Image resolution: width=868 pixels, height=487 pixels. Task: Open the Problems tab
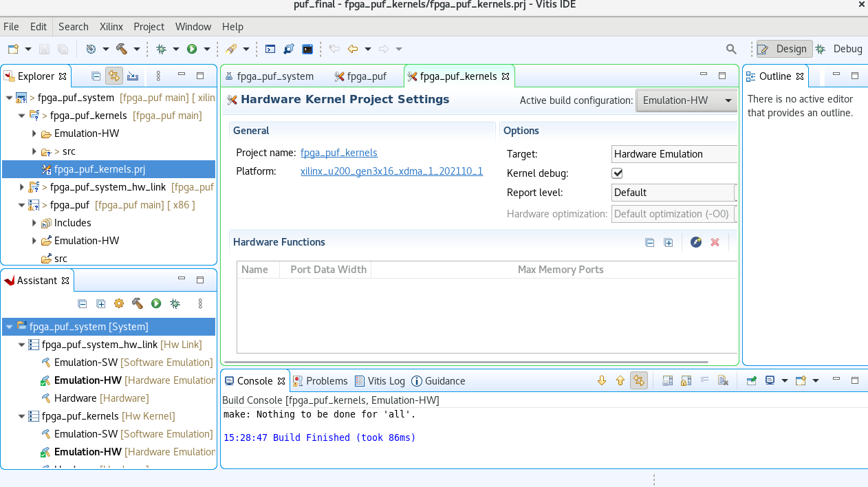click(321, 380)
